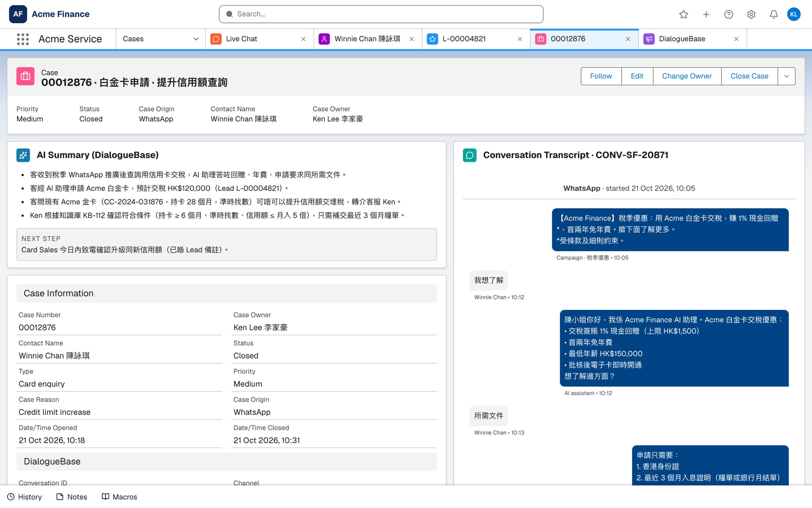Click the global create plus icon
812x508 pixels.
[706, 14]
